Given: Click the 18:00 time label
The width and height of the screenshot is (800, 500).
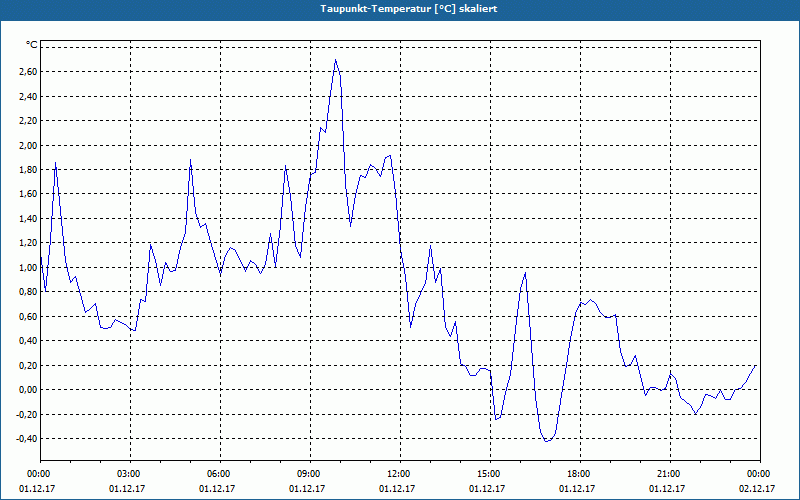Looking at the screenshot, I should click(580, 474).
